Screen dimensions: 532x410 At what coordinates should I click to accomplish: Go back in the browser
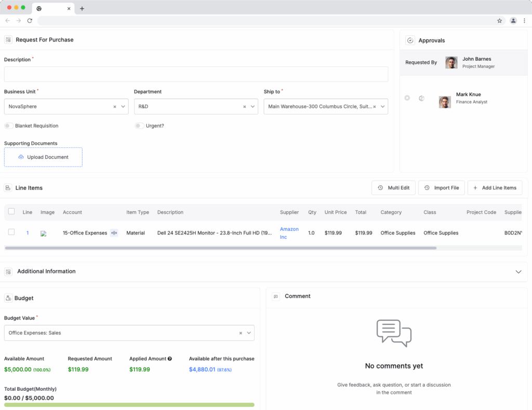[7, 21]
